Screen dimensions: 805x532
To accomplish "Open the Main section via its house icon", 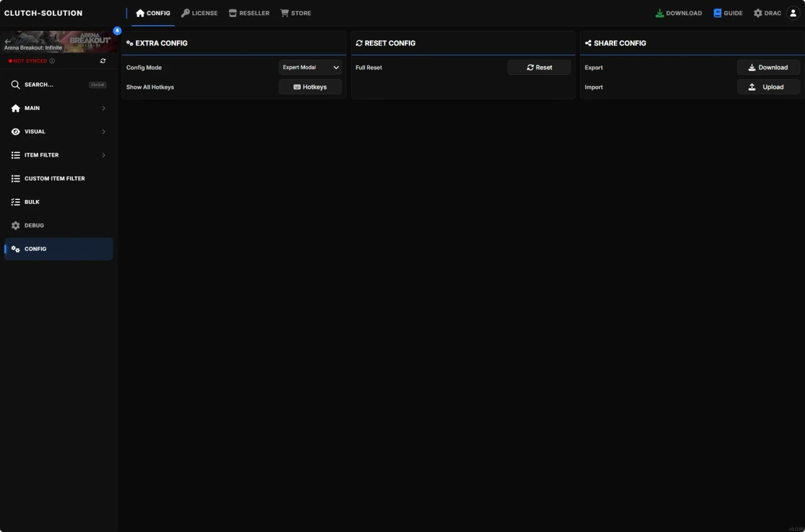I will pyautogui.click(x=15, y=108).
